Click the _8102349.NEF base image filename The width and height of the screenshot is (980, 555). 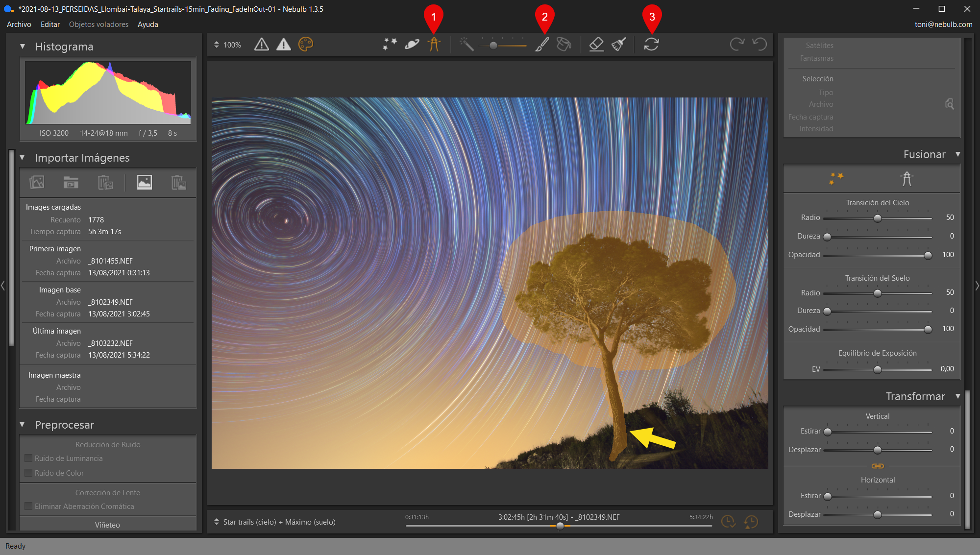click(x=111, y=302)
